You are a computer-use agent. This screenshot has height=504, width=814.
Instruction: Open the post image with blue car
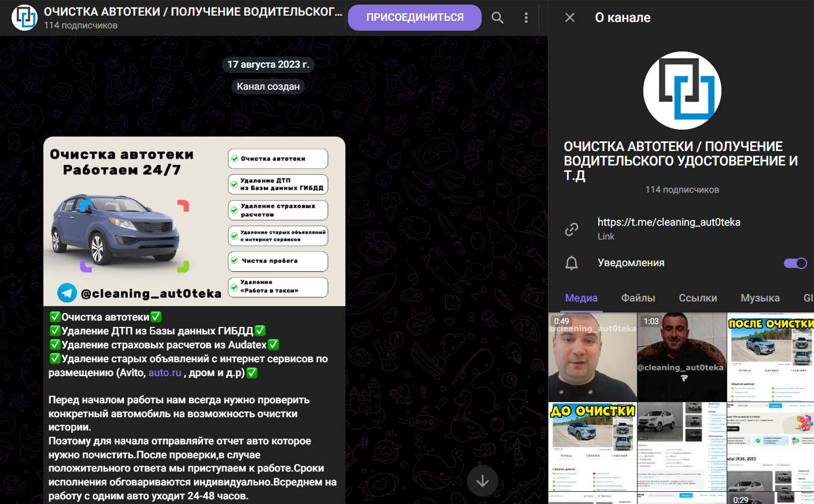click(x=194, y=221)
